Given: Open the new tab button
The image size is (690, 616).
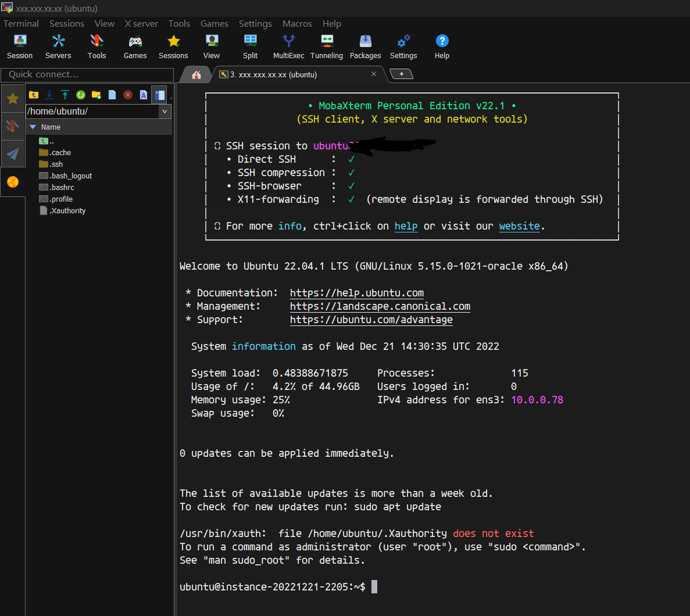Looking at the screenshot, I should coord(401,74).
